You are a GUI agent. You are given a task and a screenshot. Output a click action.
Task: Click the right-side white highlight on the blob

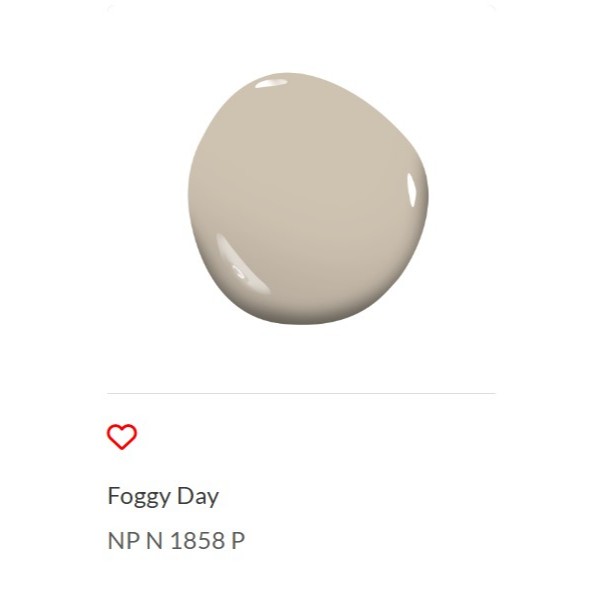[412, 190]
